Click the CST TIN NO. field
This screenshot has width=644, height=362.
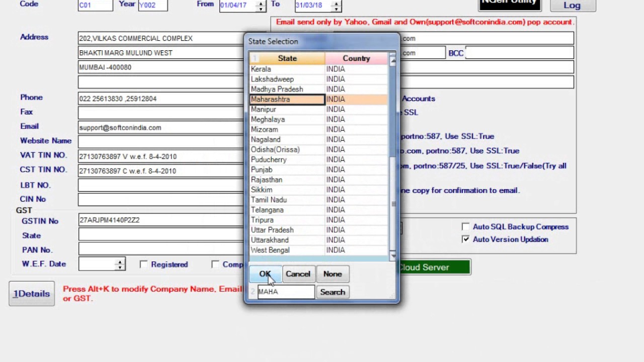[x=161, y=171]
